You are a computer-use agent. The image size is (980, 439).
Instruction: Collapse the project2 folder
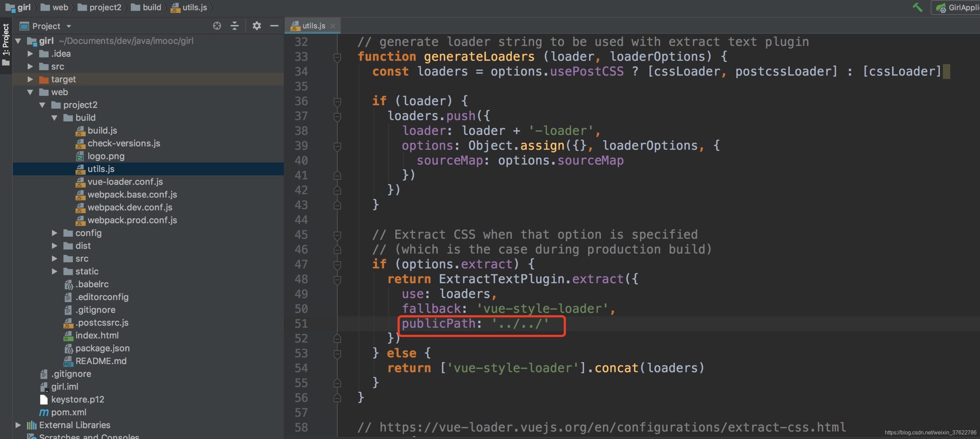(42, 105)
